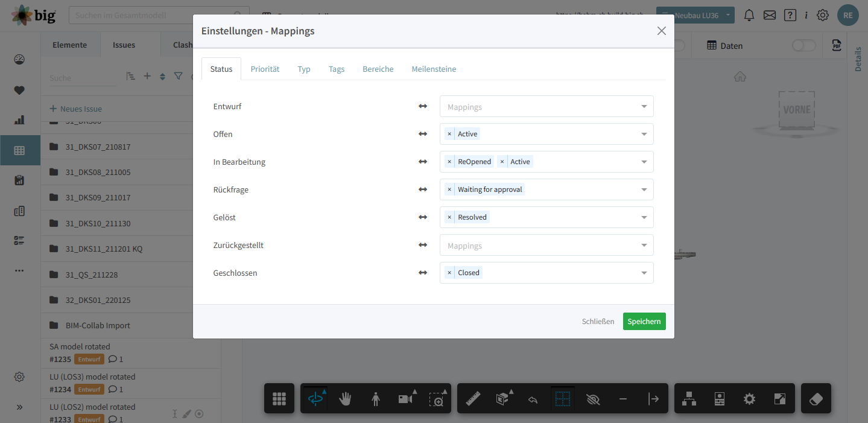868x423 pixels.
Task: Click the hide elements crossed-eye icon
Action: (593, 398)
